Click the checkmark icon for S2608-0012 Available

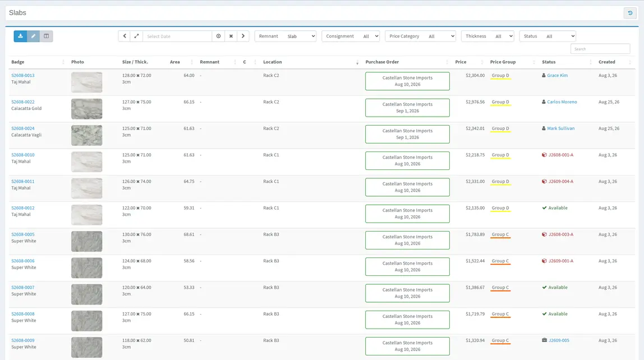click(x=544, y=208)
